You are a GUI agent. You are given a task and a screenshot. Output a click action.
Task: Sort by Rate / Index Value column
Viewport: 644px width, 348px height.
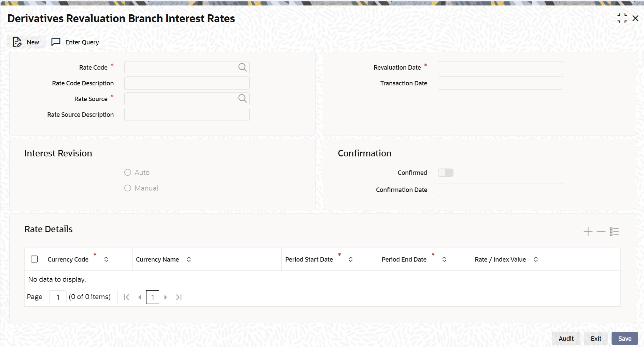click(x=536, y=260)
